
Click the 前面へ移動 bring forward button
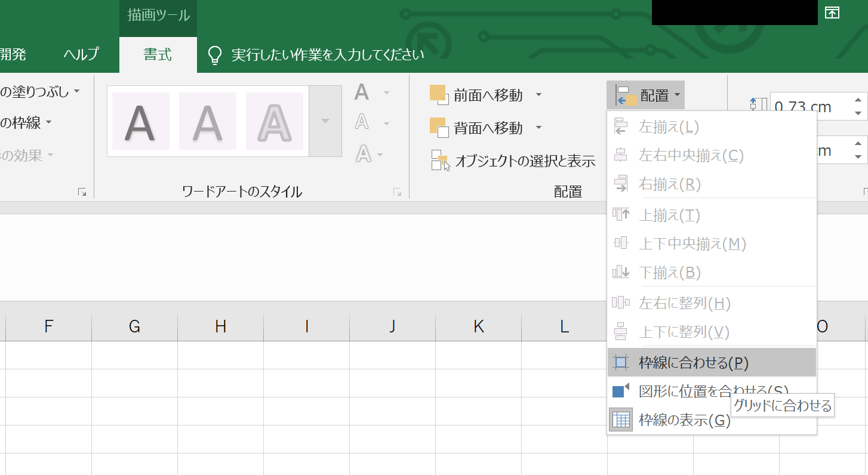(x=476, y=95)
